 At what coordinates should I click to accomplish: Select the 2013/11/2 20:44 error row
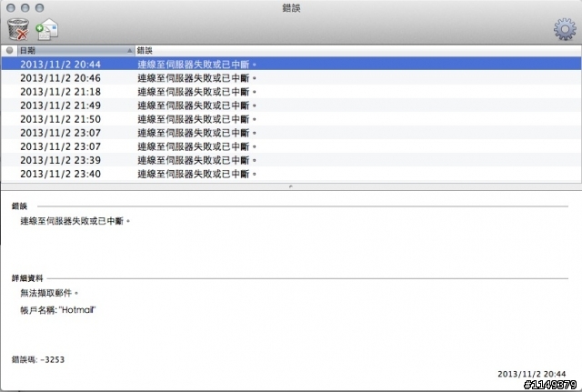[x=291, y=65]
